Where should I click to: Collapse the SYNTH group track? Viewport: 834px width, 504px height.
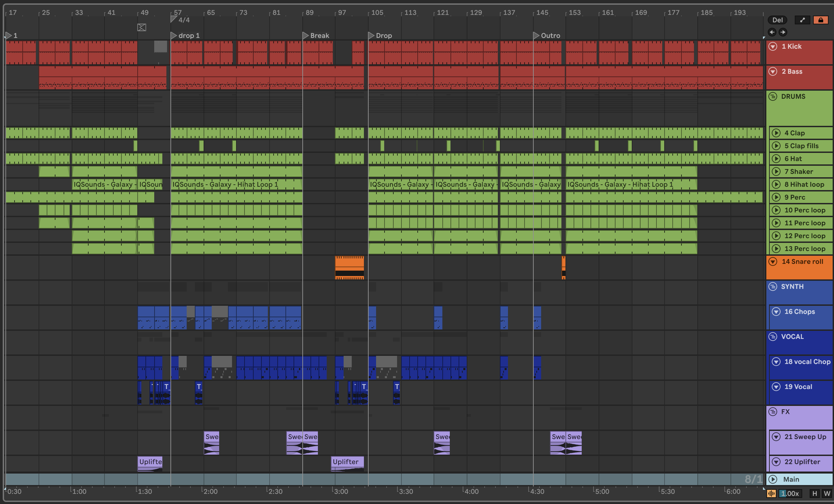coord(773,287)
